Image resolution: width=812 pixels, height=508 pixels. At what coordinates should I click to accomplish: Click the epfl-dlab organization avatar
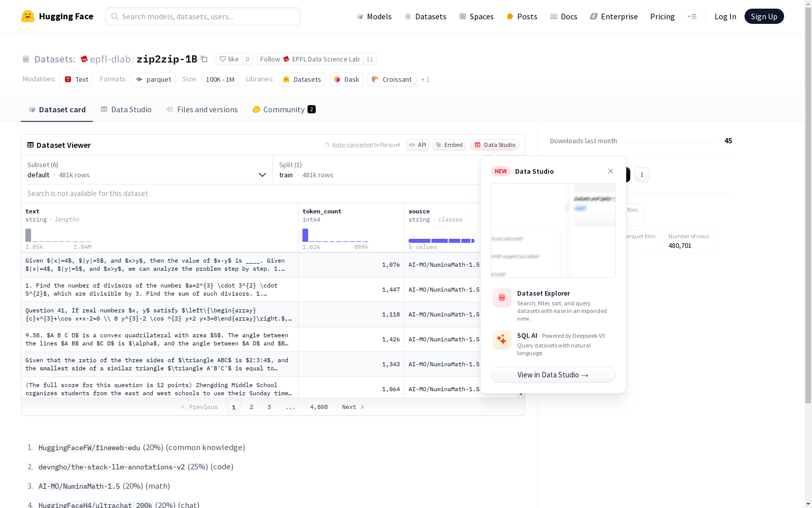click(84, 59)
